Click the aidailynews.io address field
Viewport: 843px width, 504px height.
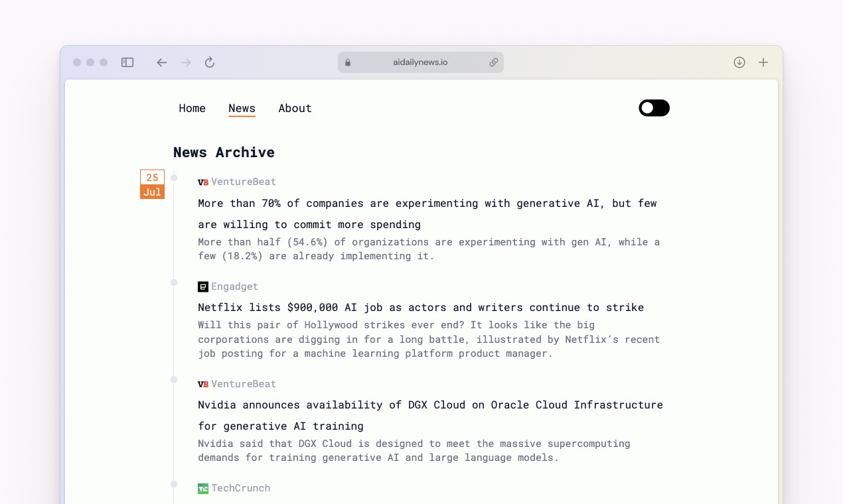421,62
